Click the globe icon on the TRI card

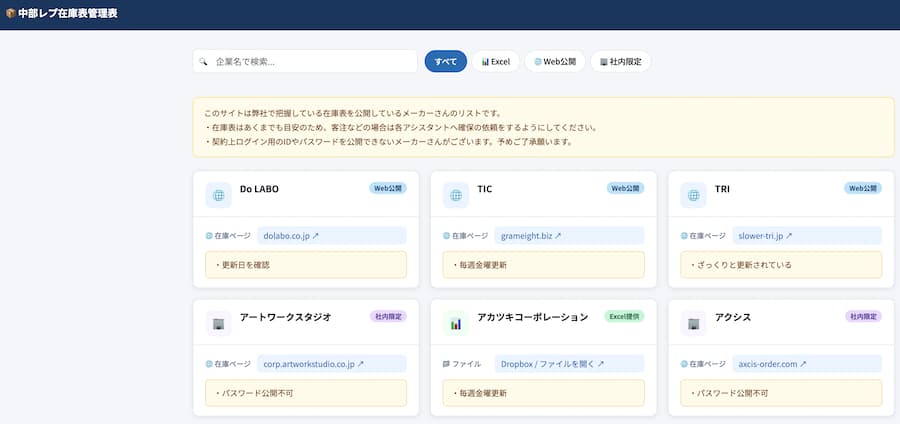tap(693, 195)
